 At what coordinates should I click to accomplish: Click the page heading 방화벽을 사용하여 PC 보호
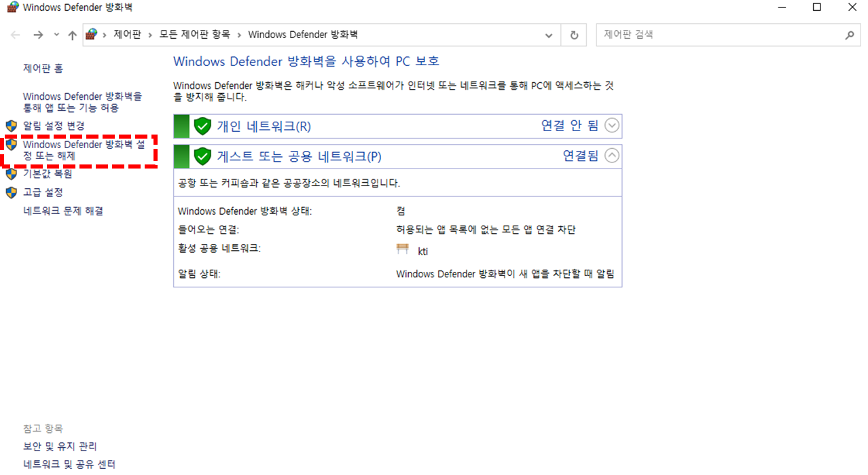[x=306, y=61]
